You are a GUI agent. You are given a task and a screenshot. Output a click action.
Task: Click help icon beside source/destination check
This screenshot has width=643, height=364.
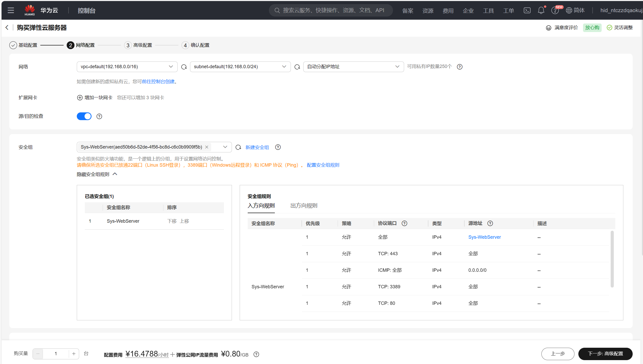point(99,117)
